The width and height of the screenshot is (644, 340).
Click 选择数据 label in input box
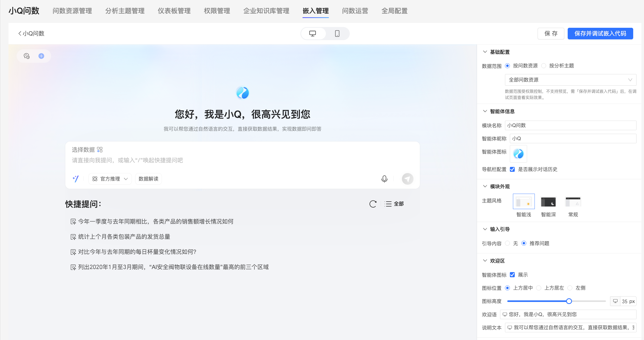coord(83,150)
